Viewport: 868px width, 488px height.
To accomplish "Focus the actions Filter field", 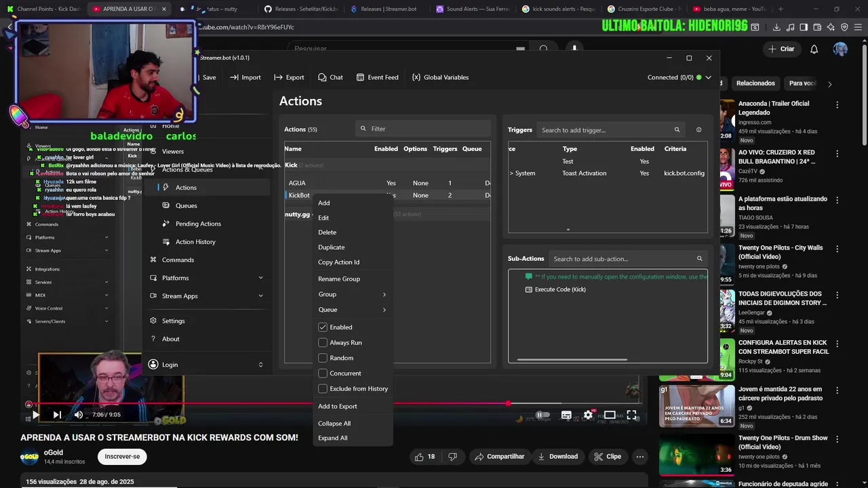I will coord(422,129).
